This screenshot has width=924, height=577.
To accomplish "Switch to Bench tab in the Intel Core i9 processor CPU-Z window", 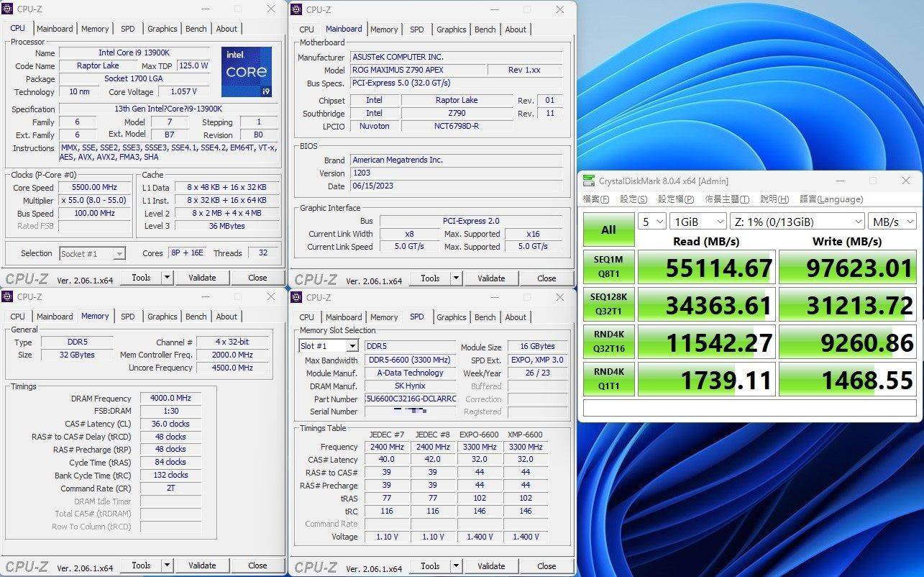I will coord(196,29).
